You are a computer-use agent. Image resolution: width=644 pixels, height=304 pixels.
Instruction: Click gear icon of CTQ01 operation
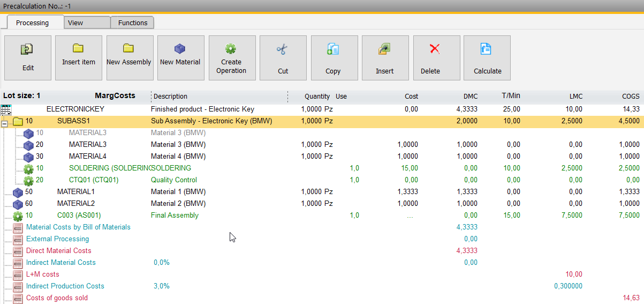(28, 181)
